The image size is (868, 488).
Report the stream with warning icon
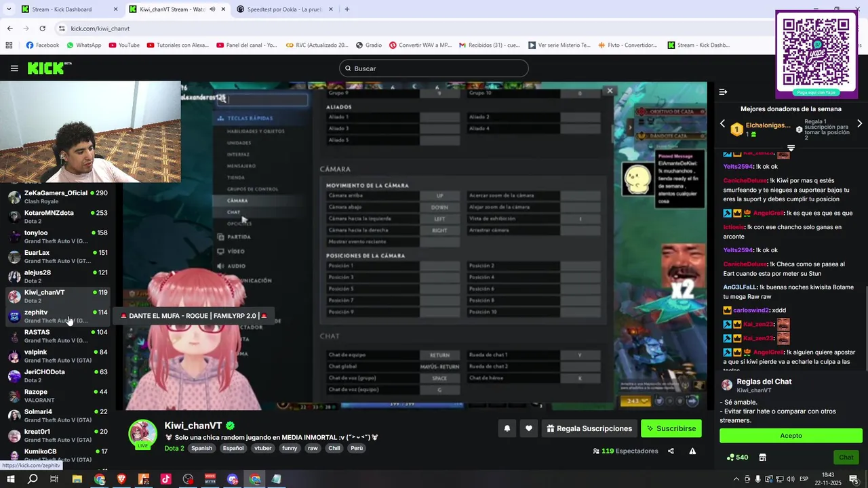click(x=692, y=451)
